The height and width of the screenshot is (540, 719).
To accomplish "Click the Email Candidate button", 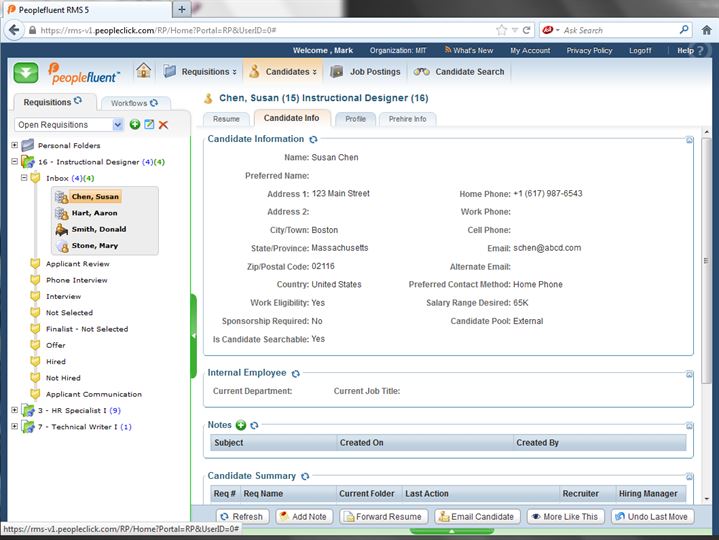I will (x=476, y=517).
